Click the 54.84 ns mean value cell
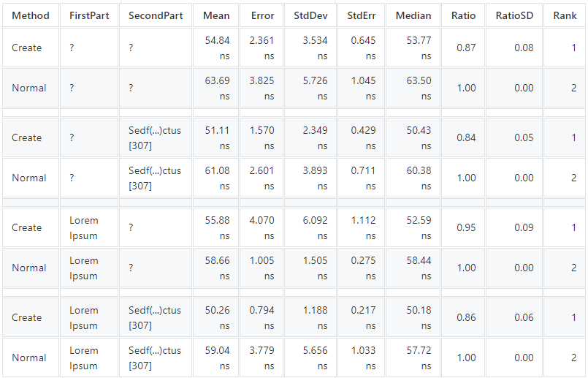 pos(217,48)
